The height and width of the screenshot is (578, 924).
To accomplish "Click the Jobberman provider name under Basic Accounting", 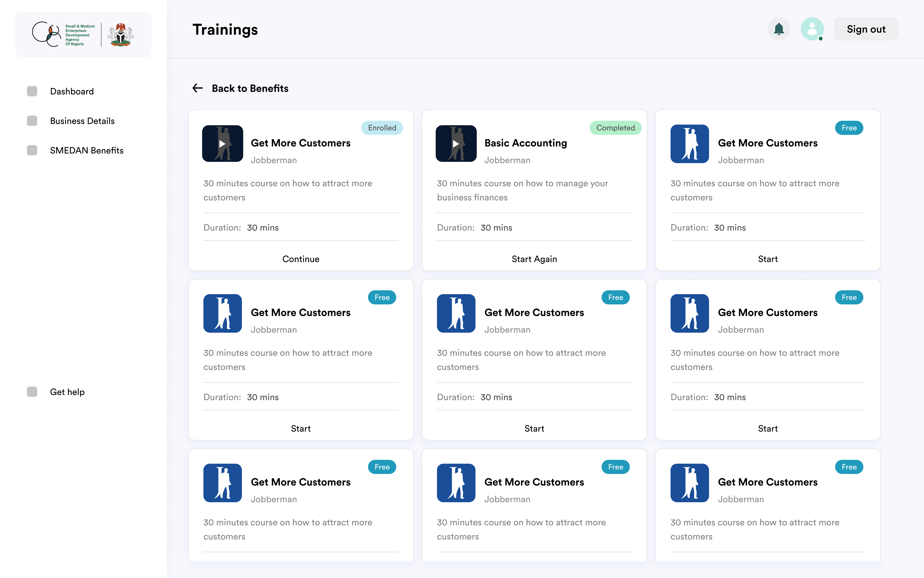I will click(507, 160).
